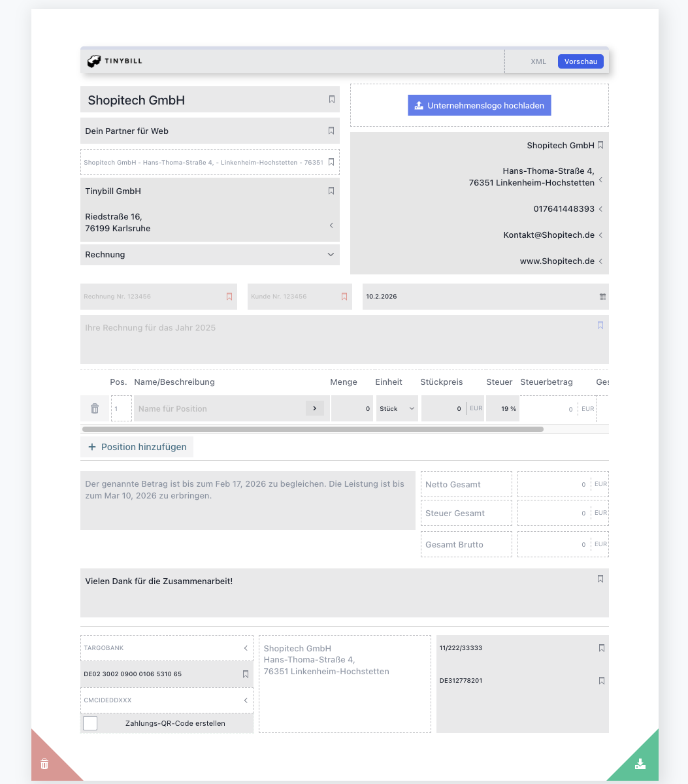Toggle the bookmark on 'Vielen Dank für die Zusammenarbeit!'
Viewport: 688px width, 784px height.
600,578
